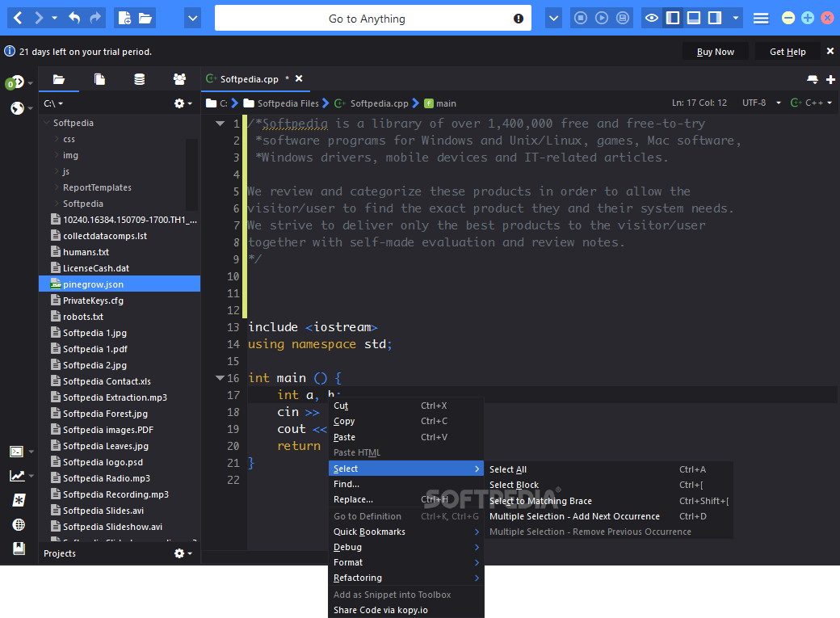Open the recent locations dropdown arrow
The height and width of the screenshot is (618, 840).
click(55, 19)
